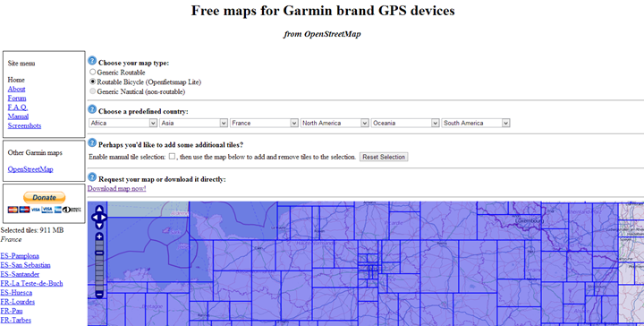
Task: Zoom in the map with plus button
Action: 99,236
